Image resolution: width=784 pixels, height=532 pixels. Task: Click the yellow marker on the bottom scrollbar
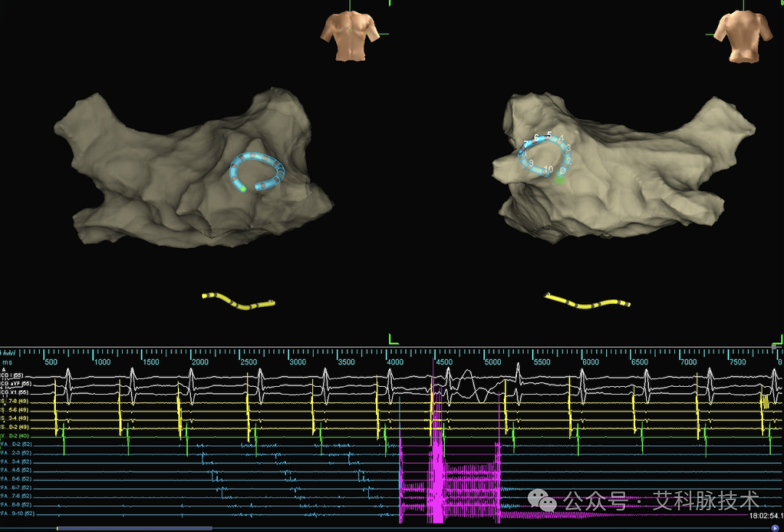tap(57, 528)
